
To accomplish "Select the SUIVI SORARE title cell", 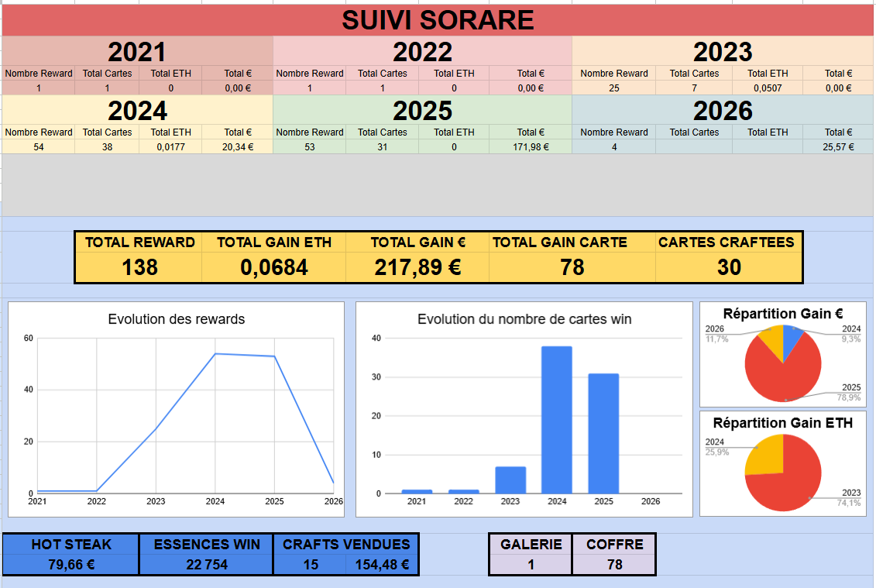I will (438, 20).
